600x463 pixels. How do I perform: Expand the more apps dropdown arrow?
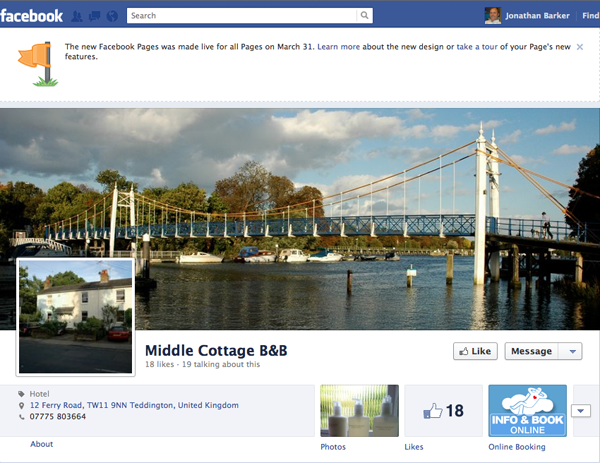pos(581,411)
